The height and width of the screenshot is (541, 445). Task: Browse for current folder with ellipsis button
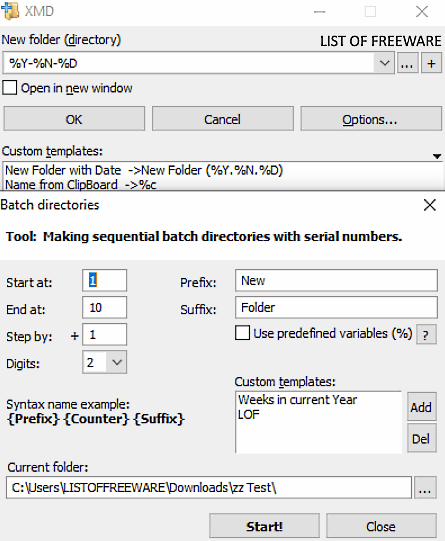[x=425, y=488]
